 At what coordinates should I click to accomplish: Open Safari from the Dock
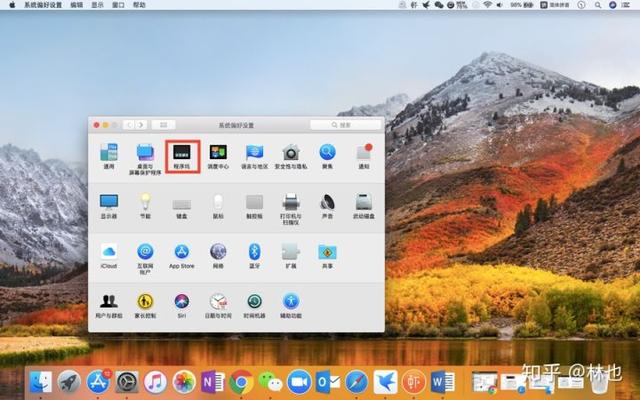point(356,382)
